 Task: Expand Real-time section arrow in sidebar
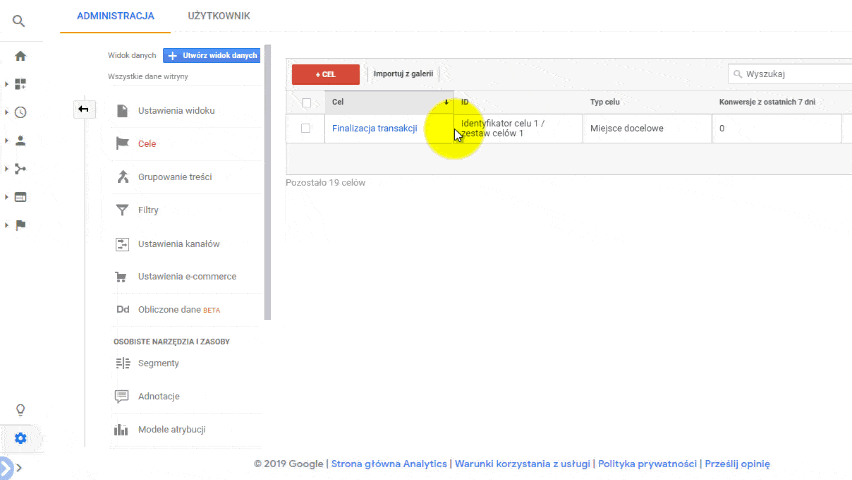7,112
